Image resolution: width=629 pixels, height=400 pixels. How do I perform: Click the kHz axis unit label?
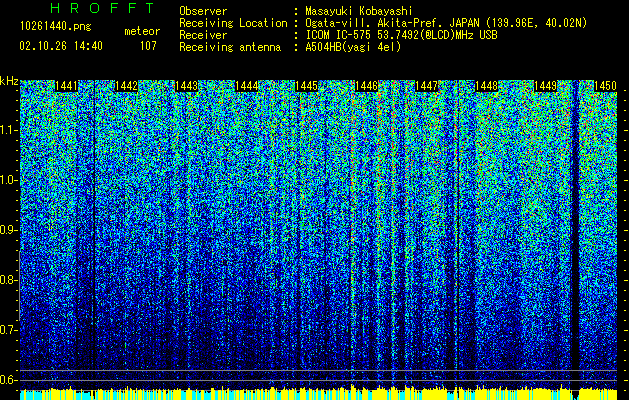click(x=9, y=81)
